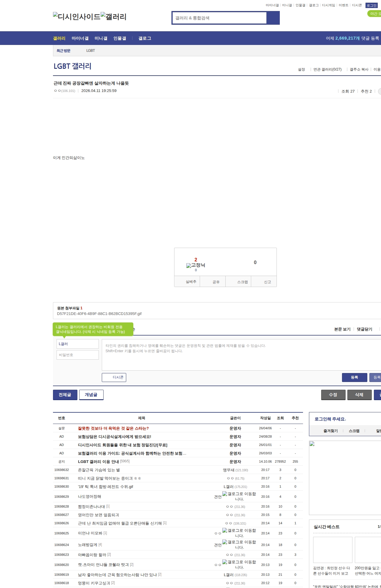Click 본문 보기
Viewport: 381px width, 588px height.
click(342, 329)
